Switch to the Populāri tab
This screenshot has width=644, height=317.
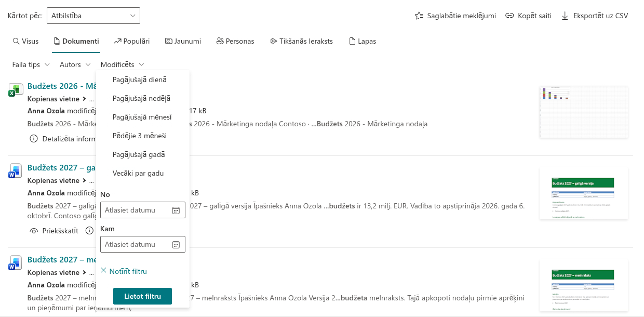pos(132,41)
